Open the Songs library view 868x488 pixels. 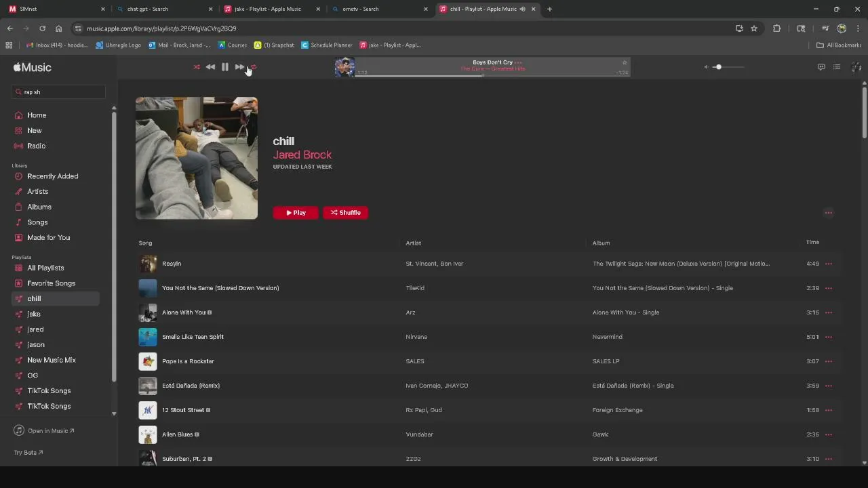[x=37, y=222]
